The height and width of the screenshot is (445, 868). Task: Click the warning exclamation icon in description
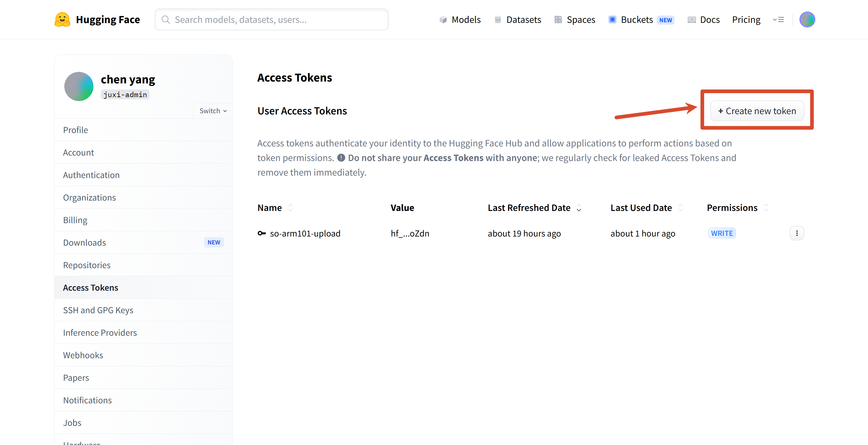(341, 158)
